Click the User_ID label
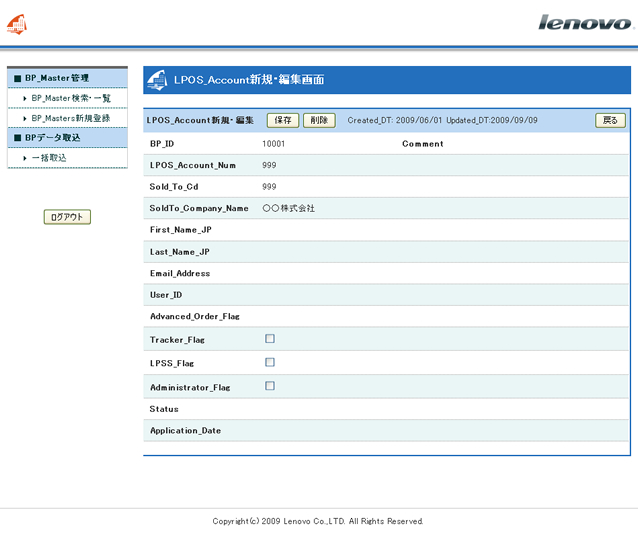Screen dimensions: 638x541 point(166,295)
